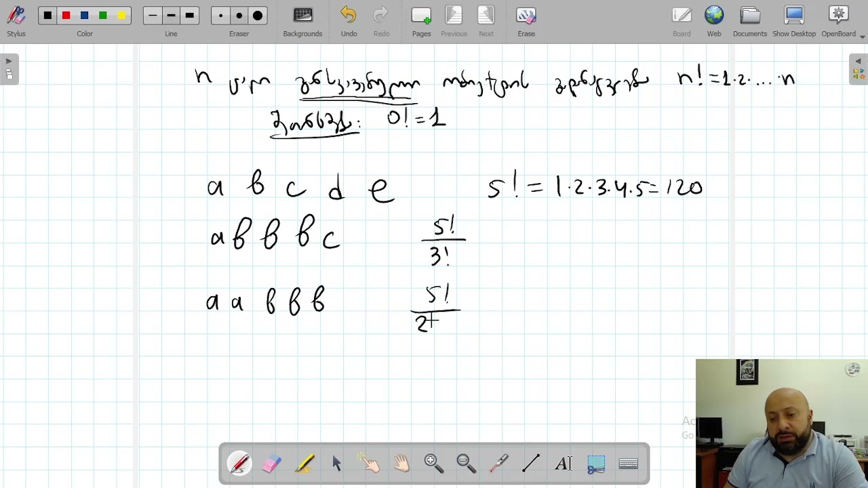
Task: Expand the left side panel
Action: tap(9, 69)
